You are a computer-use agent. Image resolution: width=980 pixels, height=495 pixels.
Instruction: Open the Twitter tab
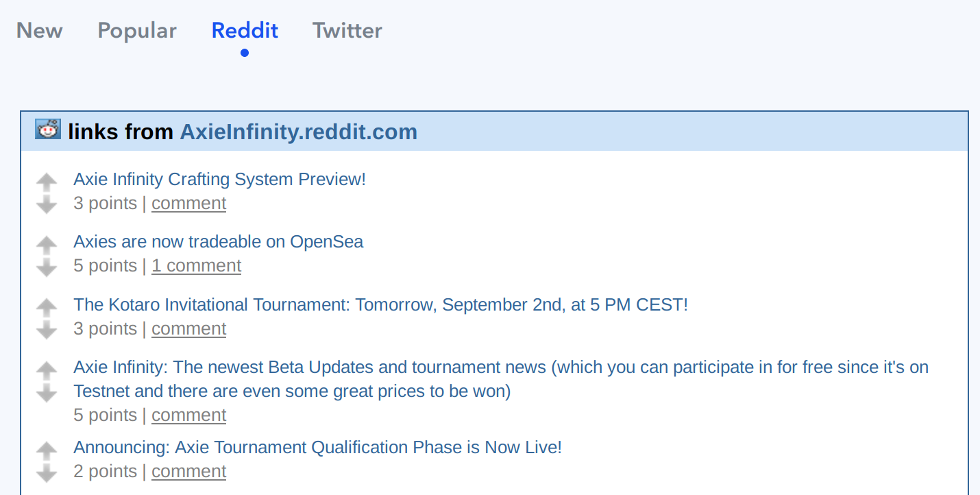pyautogui.click(x=347, y=31)
